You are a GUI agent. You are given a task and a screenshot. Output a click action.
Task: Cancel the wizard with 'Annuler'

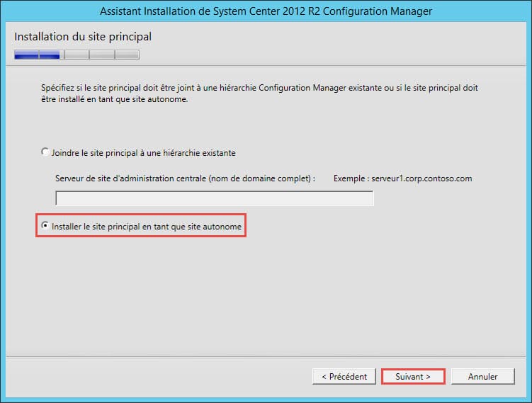pos(482,377)
